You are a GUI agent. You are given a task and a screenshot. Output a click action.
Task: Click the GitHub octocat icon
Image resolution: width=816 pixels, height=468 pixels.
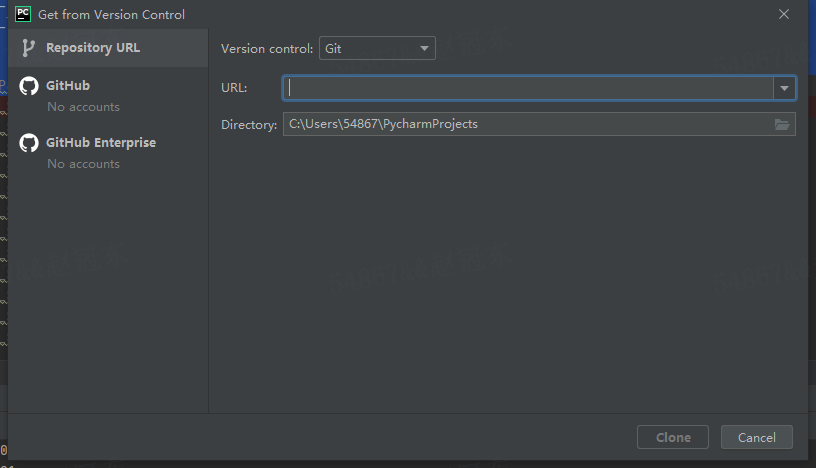tap(29, 86)
